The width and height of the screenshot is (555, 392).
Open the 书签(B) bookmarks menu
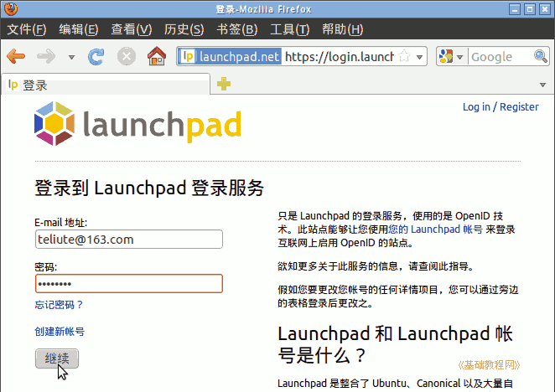[x=237, y=29]
